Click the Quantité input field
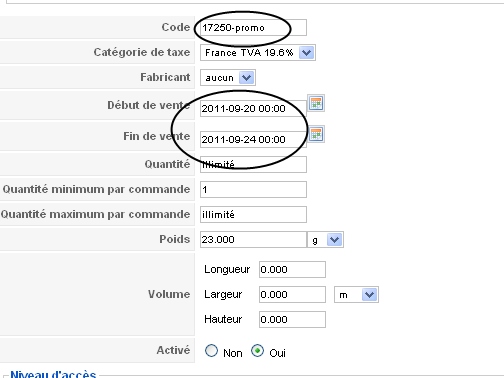The width and height of the screenshot is (504, 378). point(253,165)
